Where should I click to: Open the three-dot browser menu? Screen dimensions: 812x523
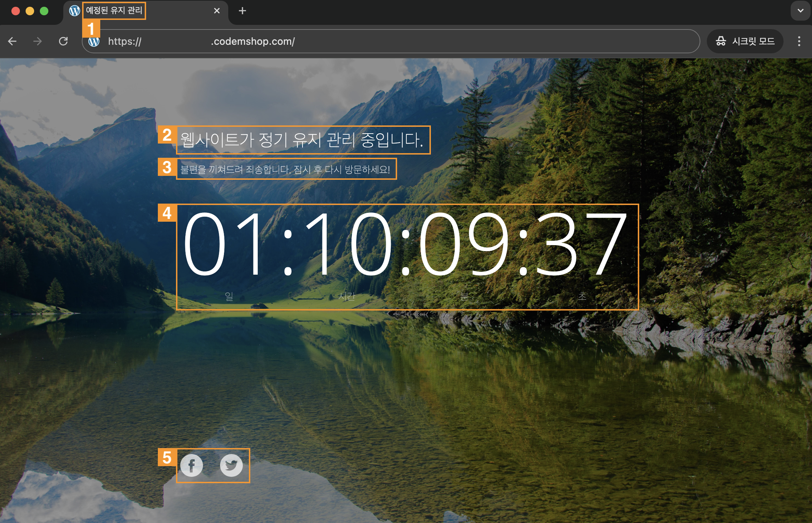point(799,41)
